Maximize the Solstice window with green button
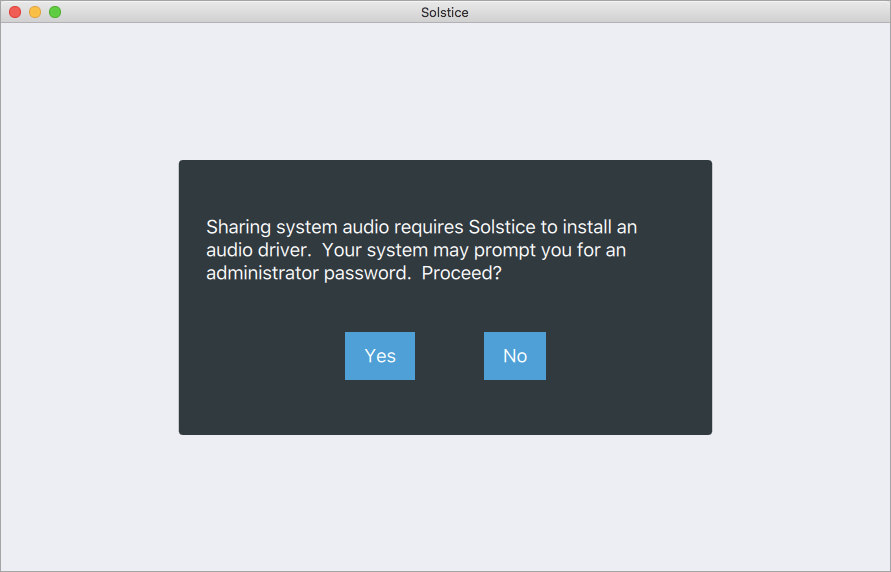The height and width of the screenshot is (572, 891). coord(55,12)
